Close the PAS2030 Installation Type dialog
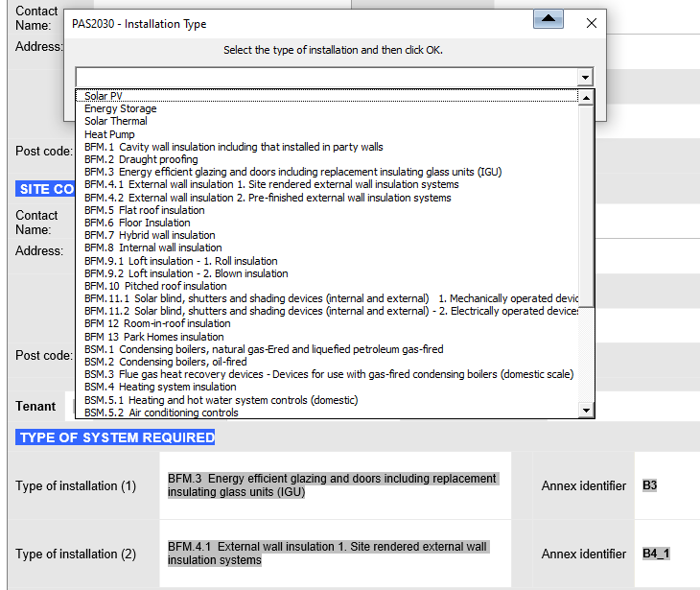 [x=591, y=23]
